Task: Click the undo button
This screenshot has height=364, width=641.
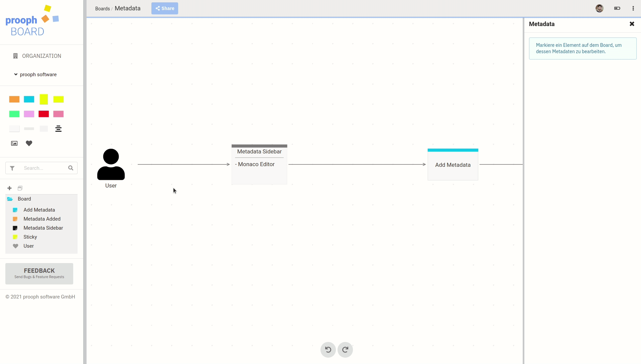Action: [x=328, y=350]
